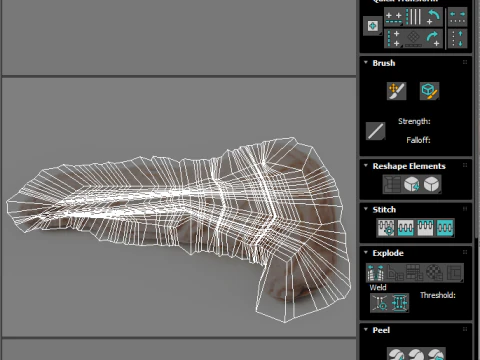Collapse the Explode rollout
The image size is (480, 360).
pos(366,252)
